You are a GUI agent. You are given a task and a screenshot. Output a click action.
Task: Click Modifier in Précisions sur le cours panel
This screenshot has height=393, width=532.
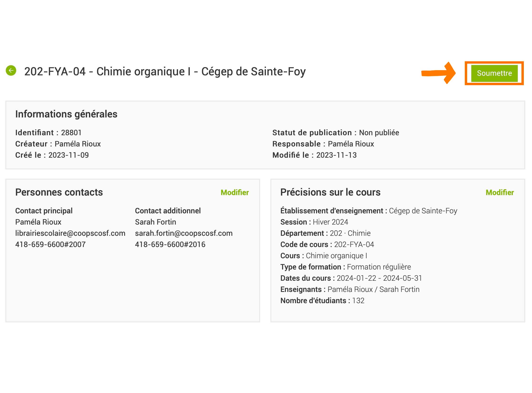[500, 192]
